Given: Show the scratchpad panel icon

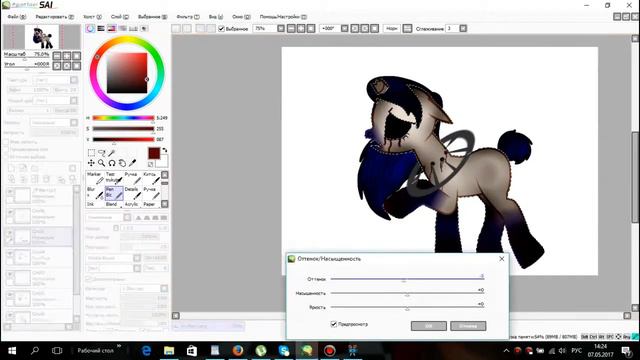Looking at the screenshot, I should coord(144,29).
